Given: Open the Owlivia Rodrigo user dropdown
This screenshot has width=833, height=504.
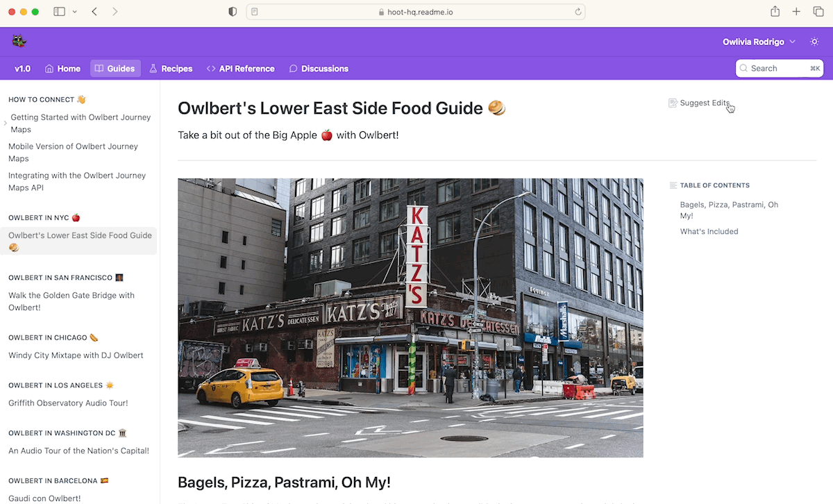Looking at the screenshot, I should coord(759,42).
